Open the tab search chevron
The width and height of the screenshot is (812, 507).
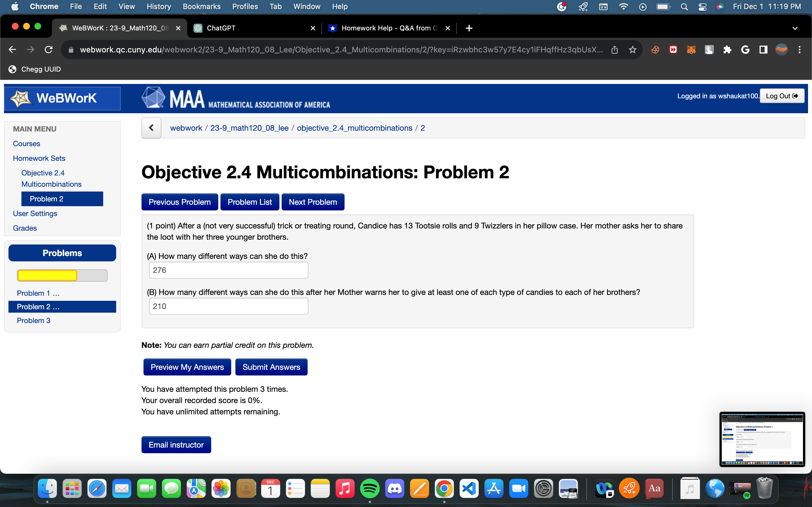(795, 28)
